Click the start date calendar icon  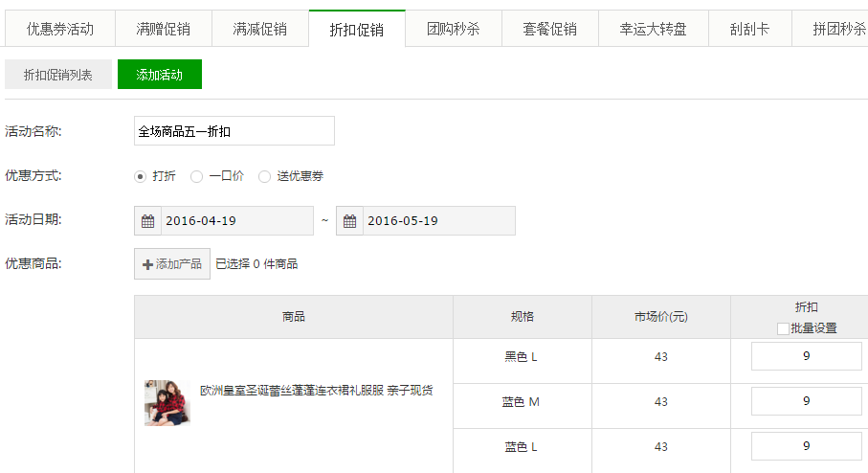click(x=148, y=221)
